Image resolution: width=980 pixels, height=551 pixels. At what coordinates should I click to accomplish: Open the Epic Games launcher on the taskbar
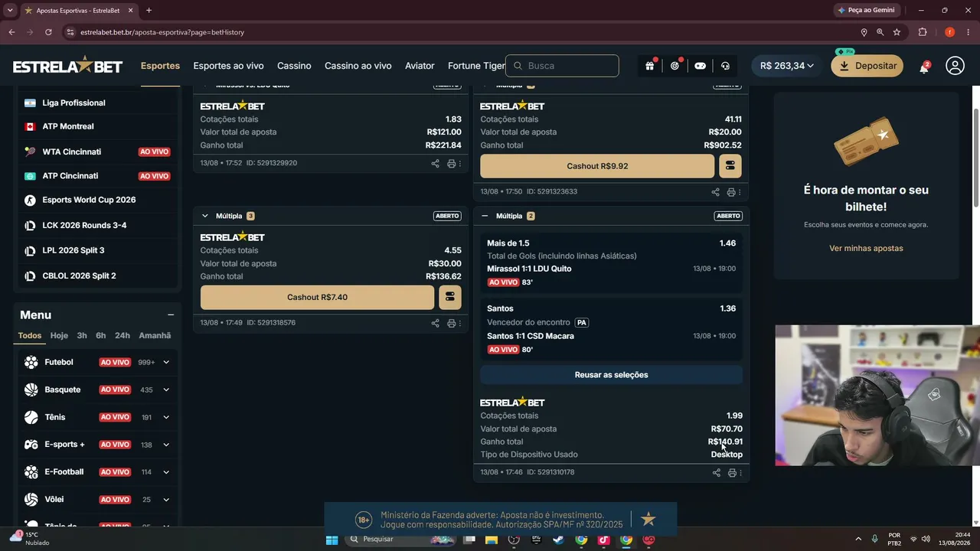point(536,540)
